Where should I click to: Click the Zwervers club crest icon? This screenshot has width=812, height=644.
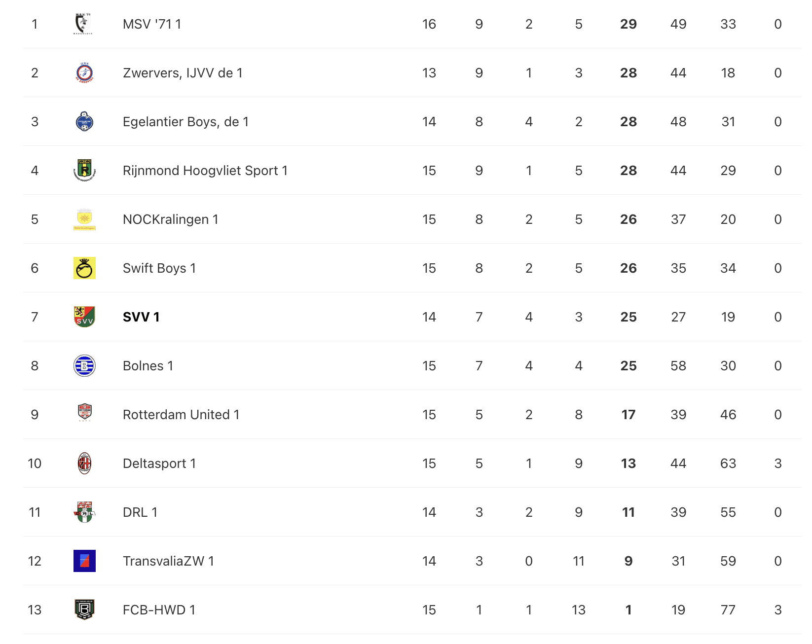[84, 73]
